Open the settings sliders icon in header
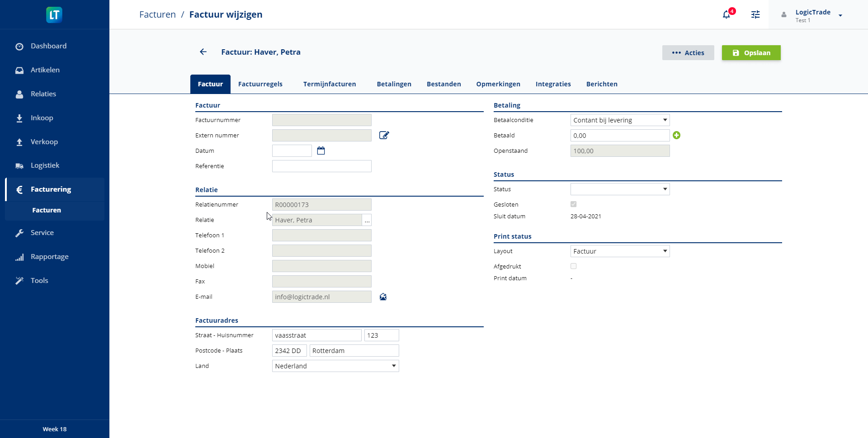 755,14
